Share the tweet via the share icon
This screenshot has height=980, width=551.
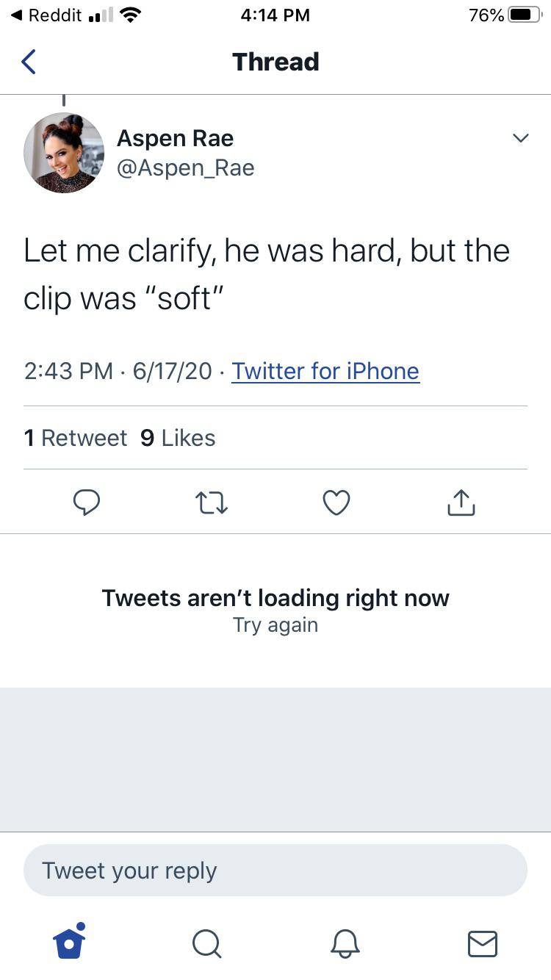[461, 502]
